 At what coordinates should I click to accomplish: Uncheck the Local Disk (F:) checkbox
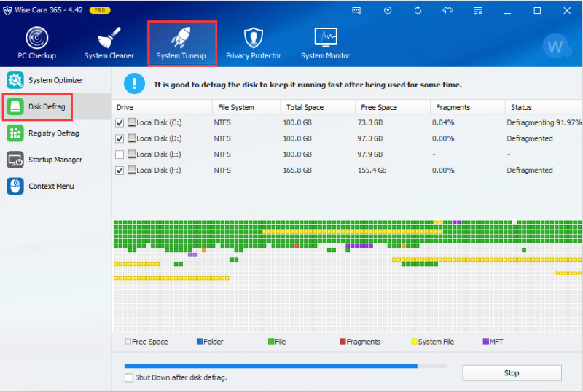tap(120, 170)
